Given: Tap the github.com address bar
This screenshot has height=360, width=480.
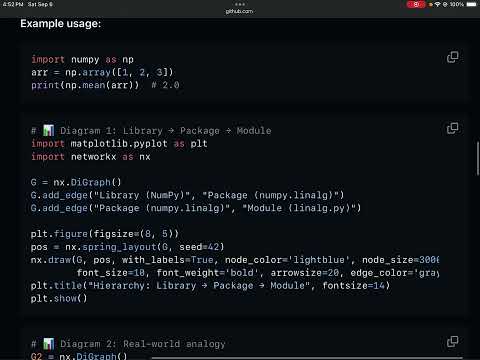Looking at the screenshot, I should [x=239, y=11].
